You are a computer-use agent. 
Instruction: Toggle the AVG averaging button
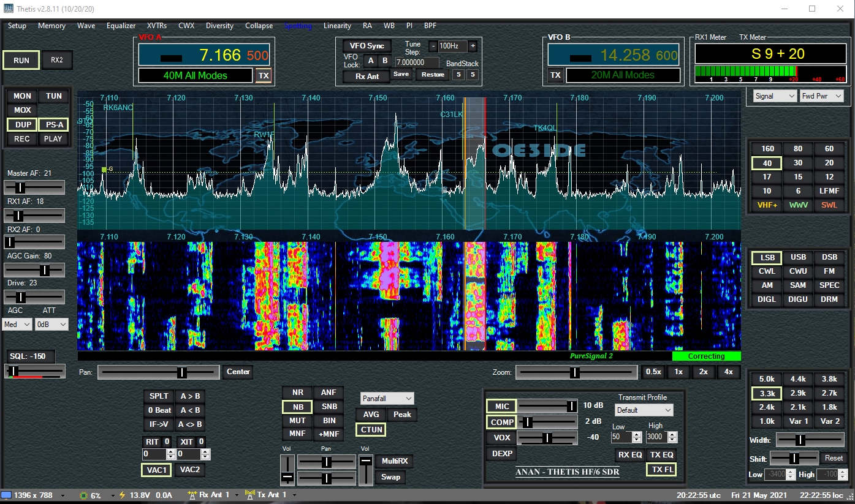[x=371, y=415]
